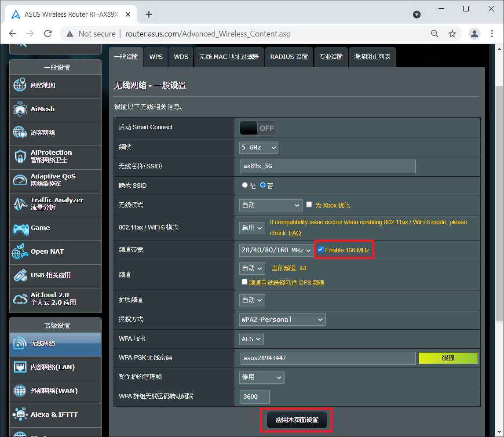Open the FAQ link

pyautogui.click(x=295, y=233)
